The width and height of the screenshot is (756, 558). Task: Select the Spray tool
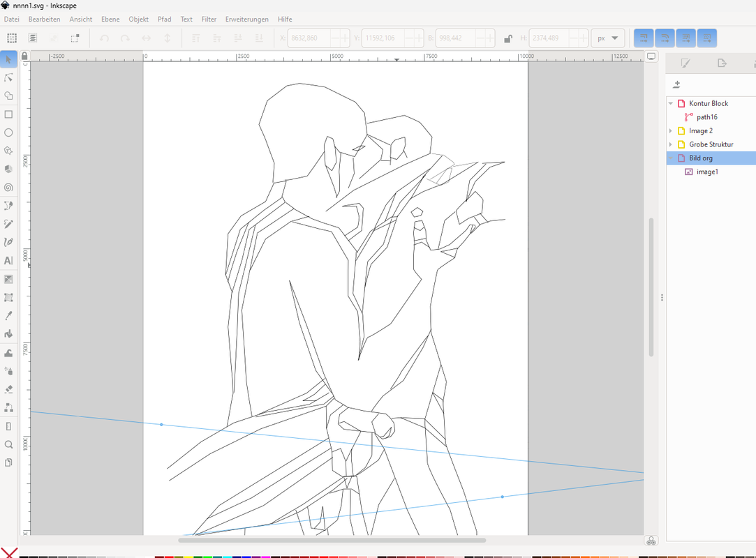coord(8,371)
